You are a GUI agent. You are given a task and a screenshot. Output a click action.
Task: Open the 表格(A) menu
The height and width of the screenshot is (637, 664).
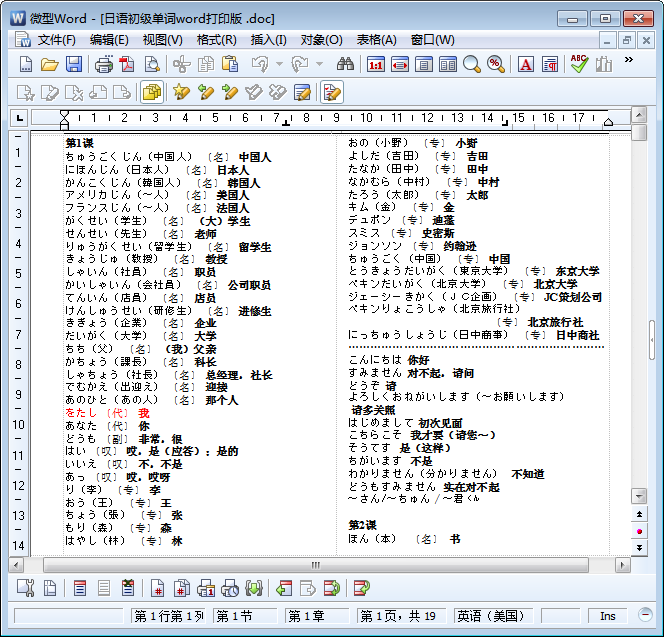(376, 40)
